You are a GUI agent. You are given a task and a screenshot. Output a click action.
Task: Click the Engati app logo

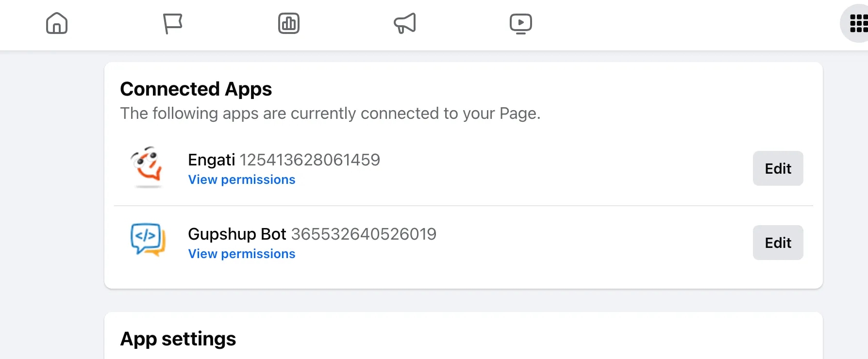(146, 167)
